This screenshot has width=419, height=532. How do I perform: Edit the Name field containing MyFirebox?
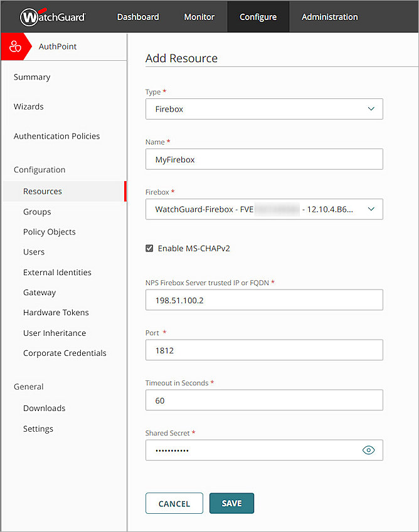(x=264, y=159)
